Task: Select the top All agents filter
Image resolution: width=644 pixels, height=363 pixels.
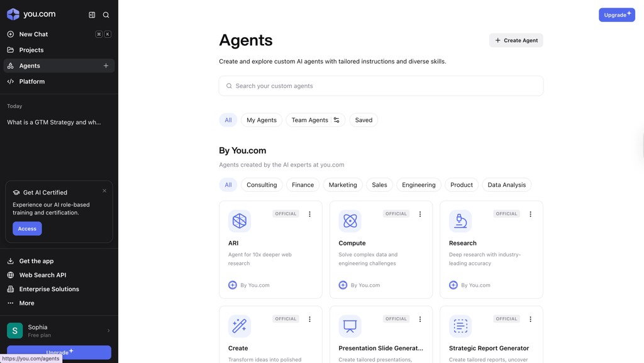Action: (228, 120)
